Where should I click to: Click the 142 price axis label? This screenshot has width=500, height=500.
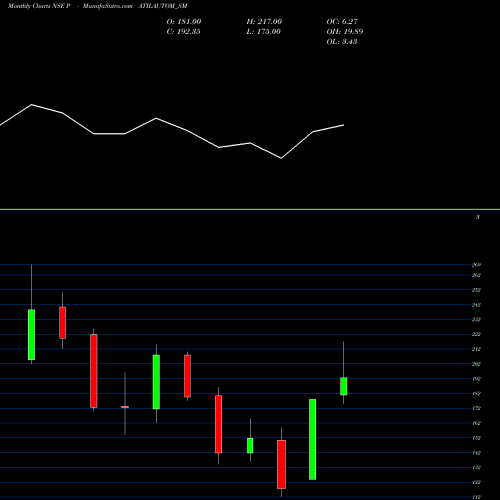[x=476, y=453]
